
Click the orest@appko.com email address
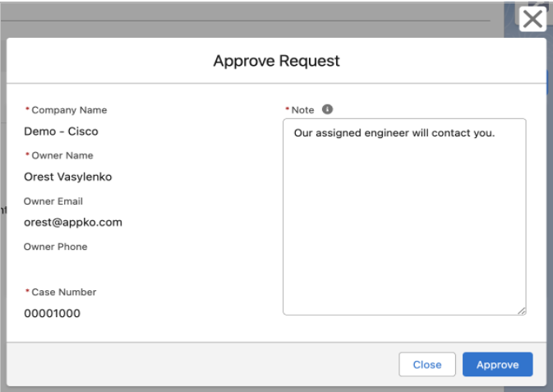(x=73, y=222)
